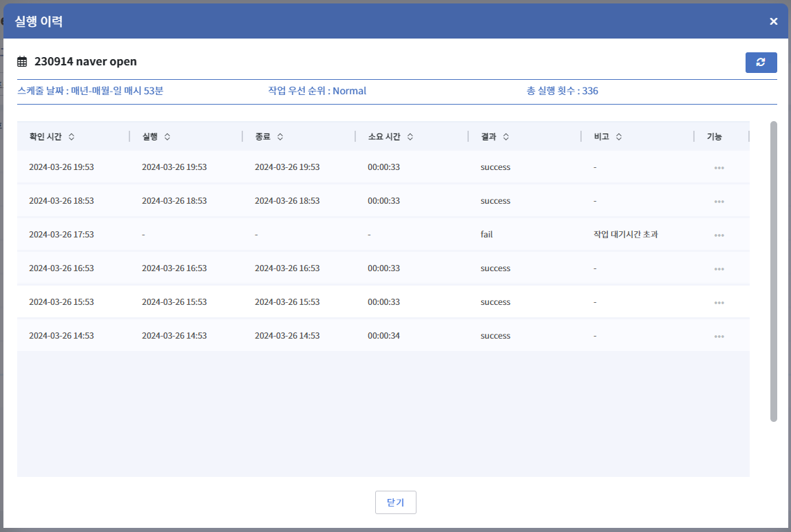Select success result in 19:53 row
Image resolution: width=791 pixels, height=532 pixels.
496,167
